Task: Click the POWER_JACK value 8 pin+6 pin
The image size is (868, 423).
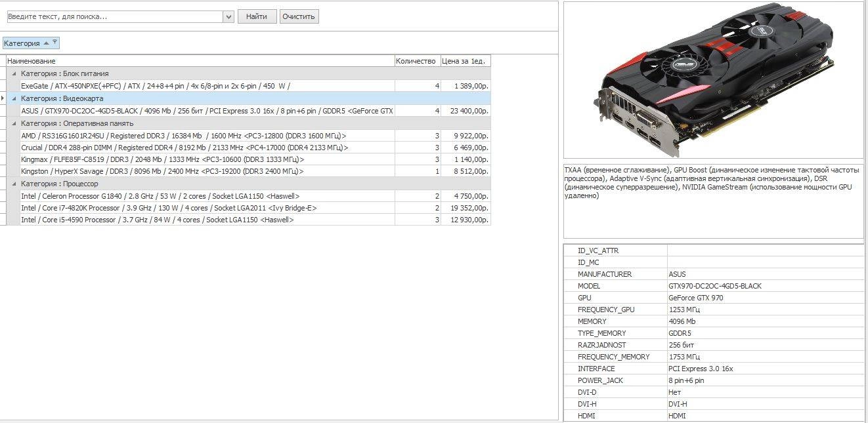Action: pos(686,380)
